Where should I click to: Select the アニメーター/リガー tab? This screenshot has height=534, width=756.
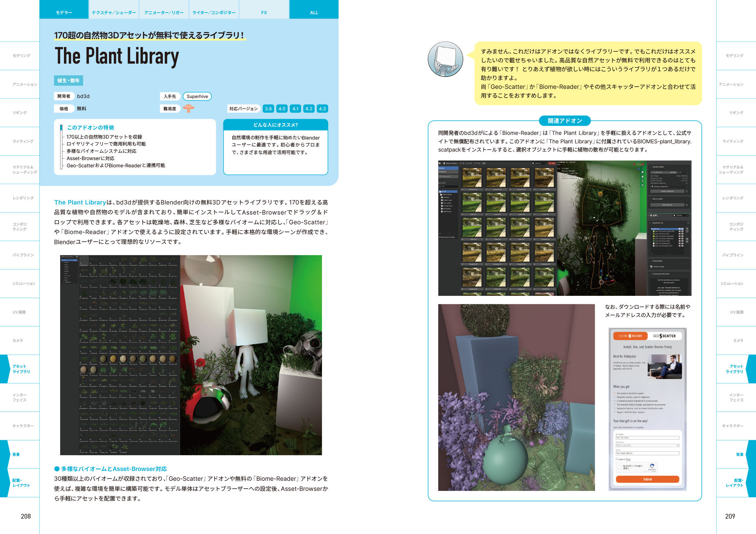click(164, 9)
